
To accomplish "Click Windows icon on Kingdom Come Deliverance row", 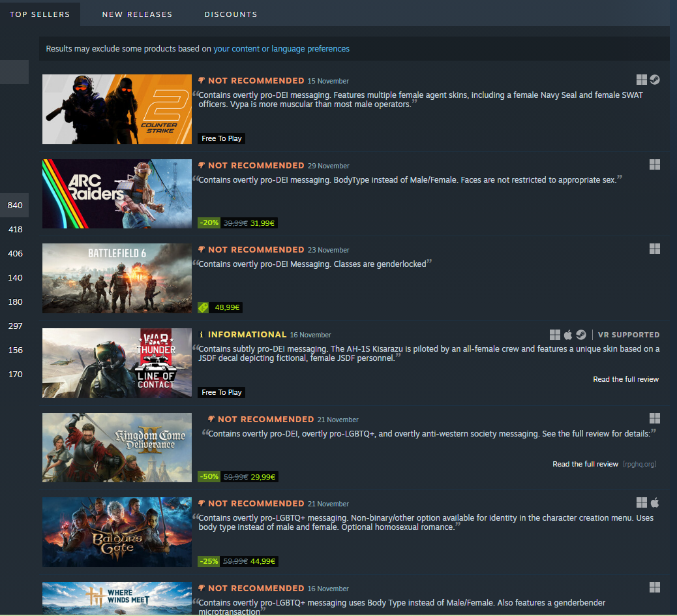I will point(655,418).
